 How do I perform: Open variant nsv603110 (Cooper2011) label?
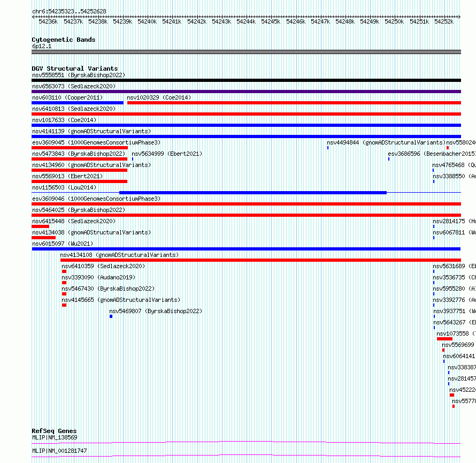tap(67, 97)
